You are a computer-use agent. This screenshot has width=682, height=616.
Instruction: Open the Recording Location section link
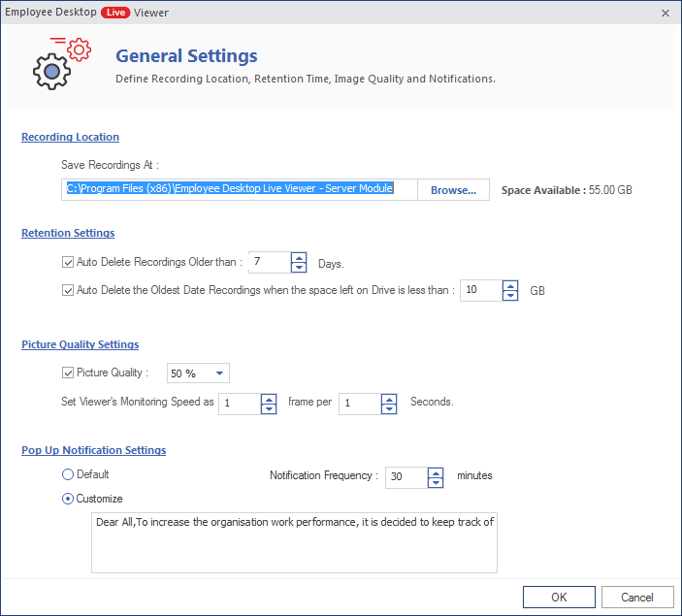[71, 137]
